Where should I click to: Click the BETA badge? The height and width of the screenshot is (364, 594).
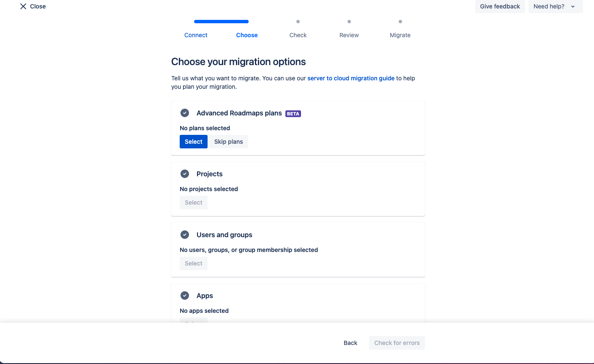pyautogui.click(x=293, y=114)
